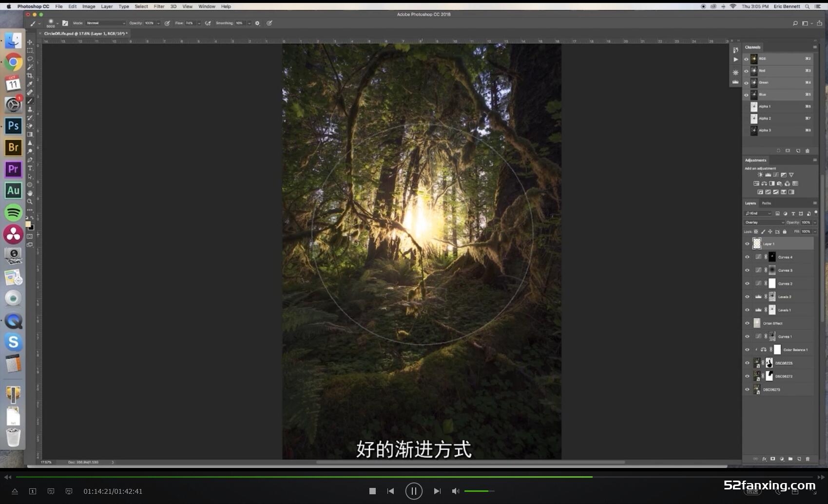828x504 pixels.
Task: Select the Hand tool
Action: (30, 193)
